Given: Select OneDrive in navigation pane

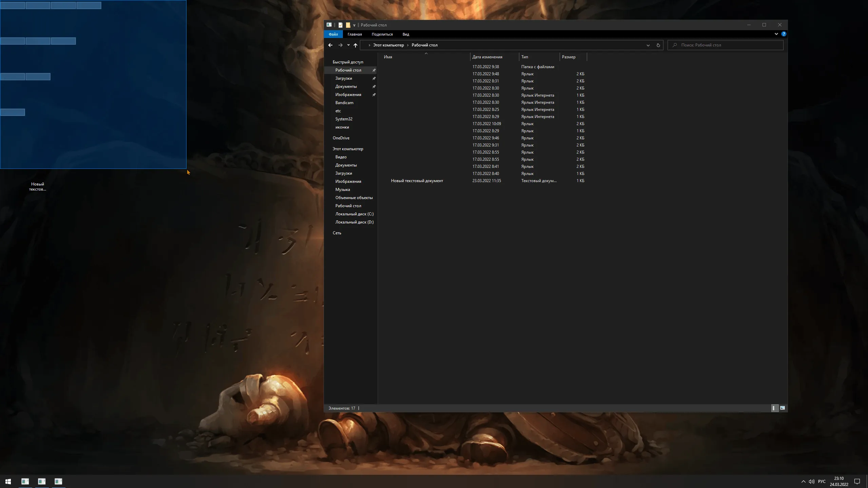Looking at the screenshot, I should tap(341, 138).
